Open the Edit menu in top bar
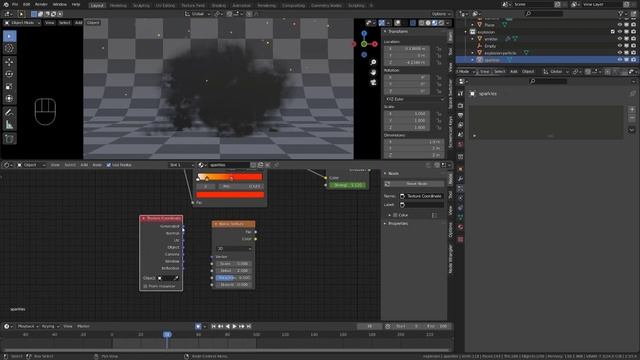Screen dimensions: 640x360 point(27,4)
